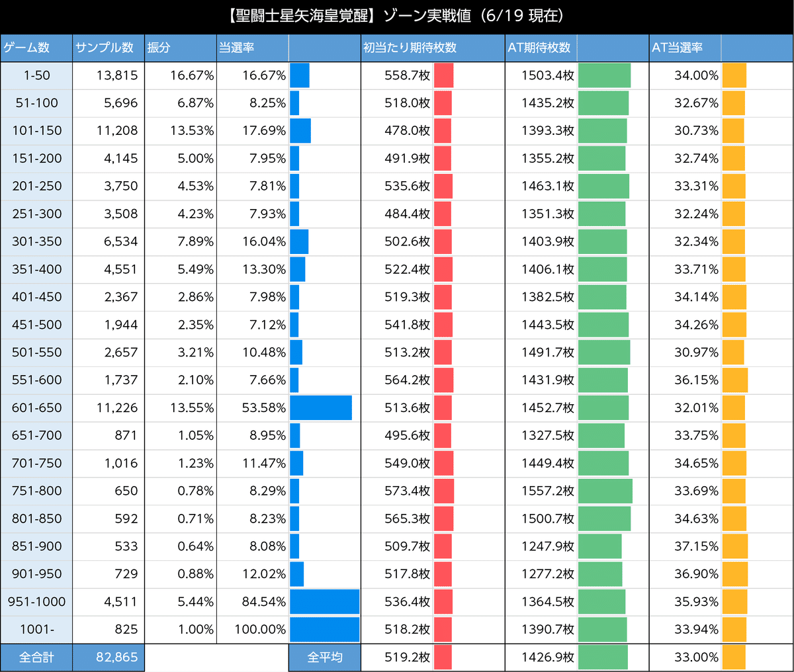The width and height of the screenshot is (794, 672).
Task: Click the 82,865 total sample cell
Action: [x=109, y=657]
